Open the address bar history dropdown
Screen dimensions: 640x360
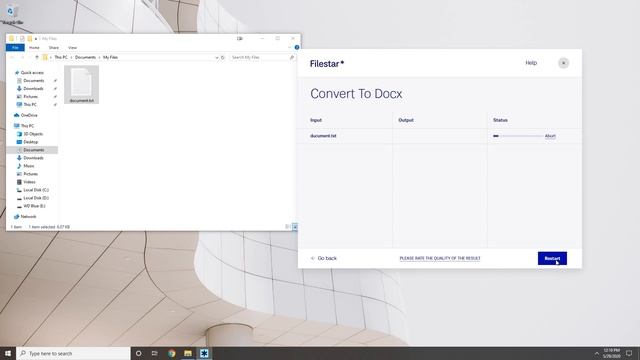tap(217, 58)
